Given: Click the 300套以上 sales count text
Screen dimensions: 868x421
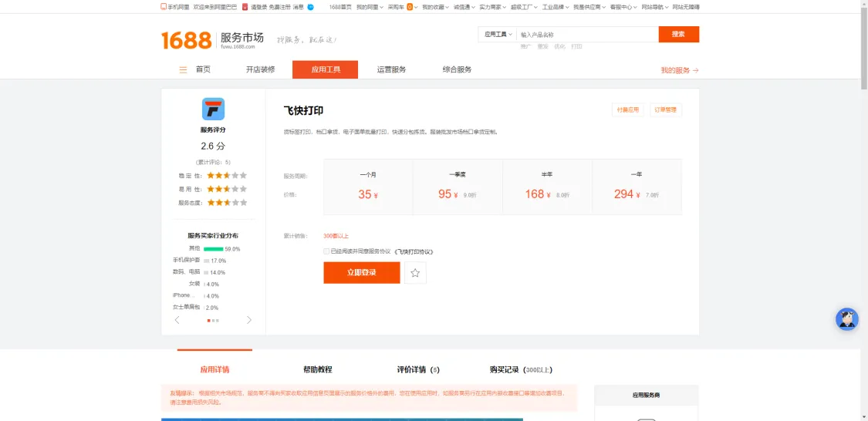Looking at the screenshot, I should point(336,236).
